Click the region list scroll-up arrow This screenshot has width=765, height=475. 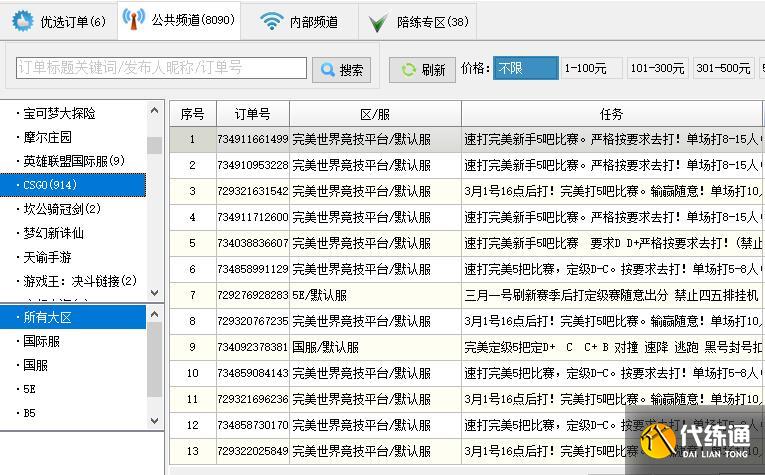point(155,314)
